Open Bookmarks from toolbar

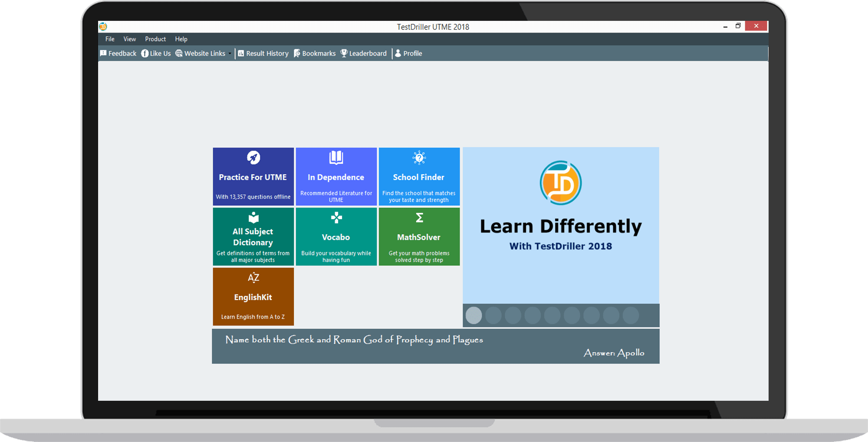[319, 53]
